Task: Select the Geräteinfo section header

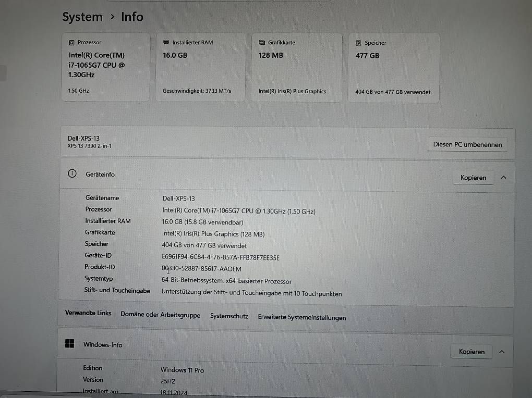Action: click(288, 176)
